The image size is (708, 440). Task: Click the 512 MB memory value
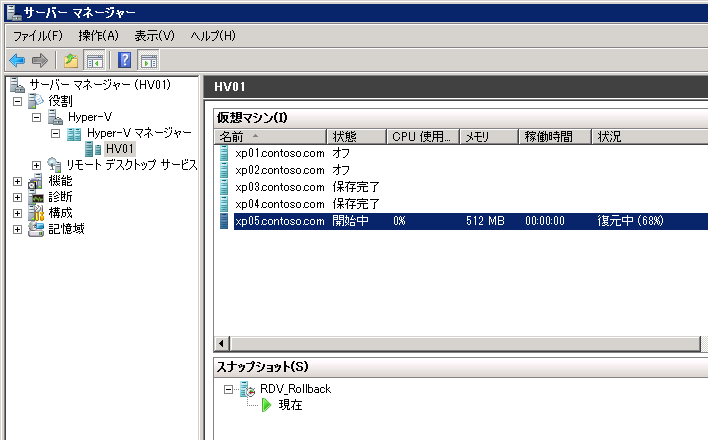coord(485,221)
